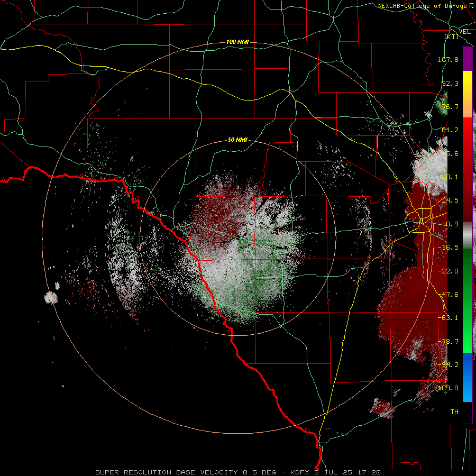Click the -94.2 velocity scale value
Image resolution: width=476 pixels, height=476 pixels.
tap(448, 365)
